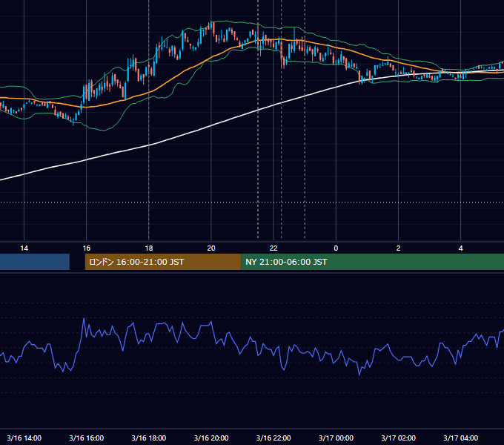Click the upper time axis label 4
This screenshot has width=504, height=445.
[460, 248]
